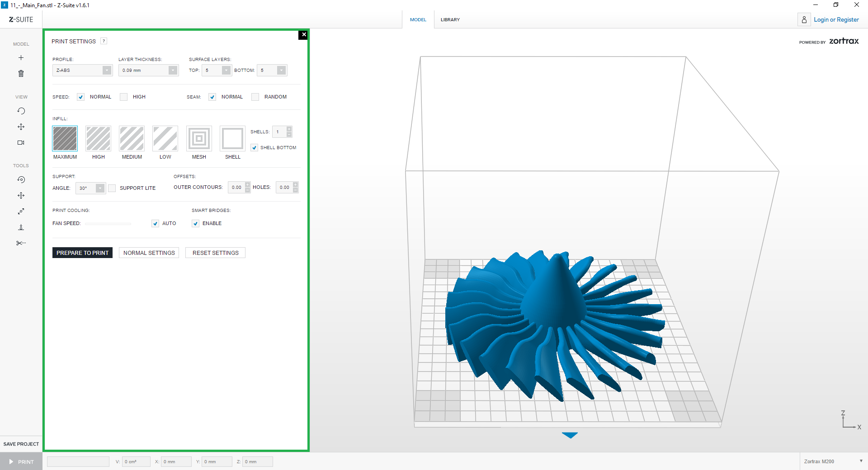Click the volume V input field
Viewport: 868px width, 470px height.
[136, 461]
